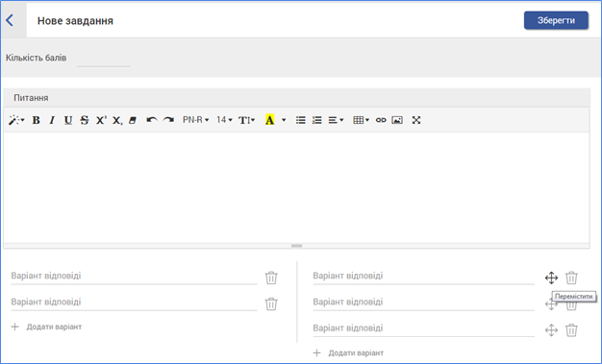Switch the editor to fullscreen mode

point(416,120)
